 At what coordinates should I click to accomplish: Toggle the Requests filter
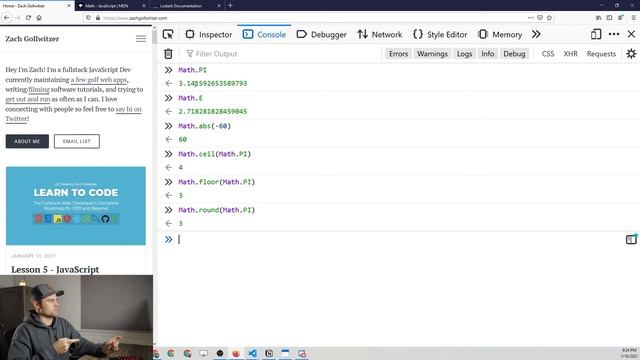click(x=601, y=53)
